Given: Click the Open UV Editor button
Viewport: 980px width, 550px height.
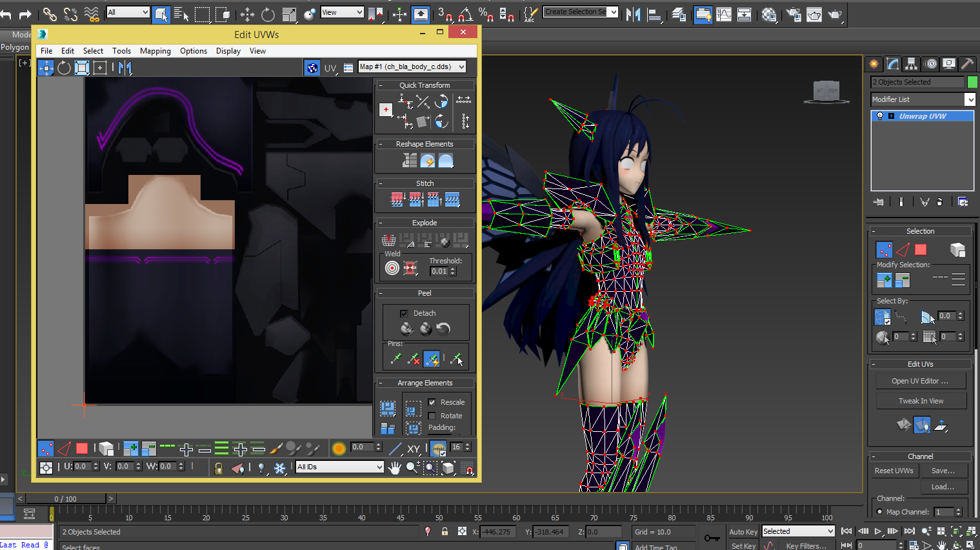Looking at the screenshot, I should point(920,381).
